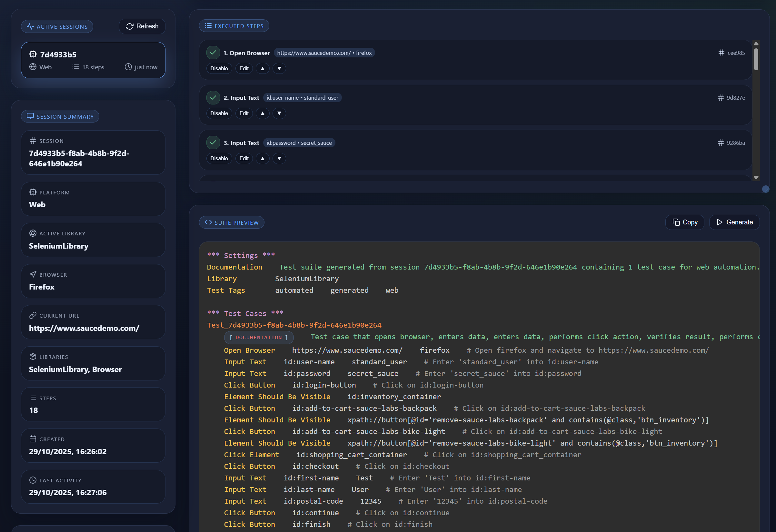The height and width of the screenshot is (532, 776).
Task: Click the package icon in the LIBRARIES section
Action: 33,357
